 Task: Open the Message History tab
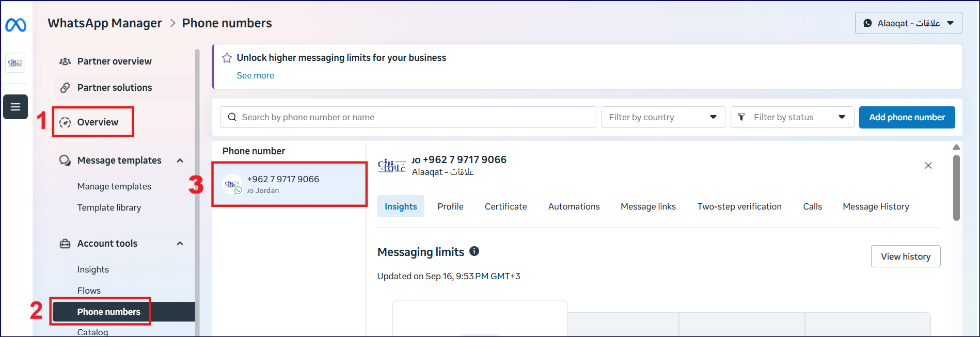tap(876, 206)
